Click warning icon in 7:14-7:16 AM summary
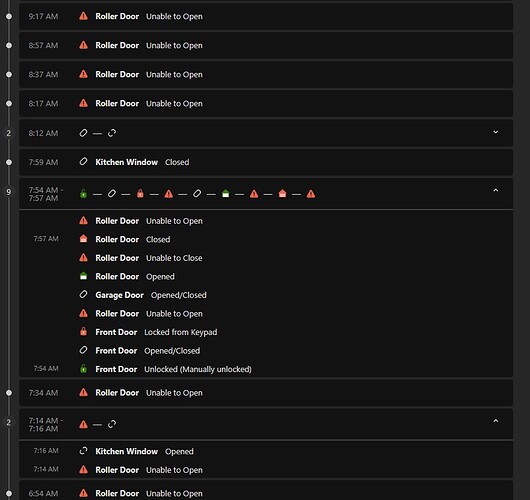Viewport: 530px width, 500px height. [x=83, y=424]
